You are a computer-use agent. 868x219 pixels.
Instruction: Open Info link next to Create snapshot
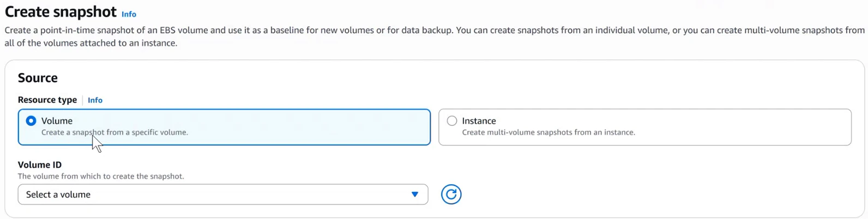coord(129,14)
